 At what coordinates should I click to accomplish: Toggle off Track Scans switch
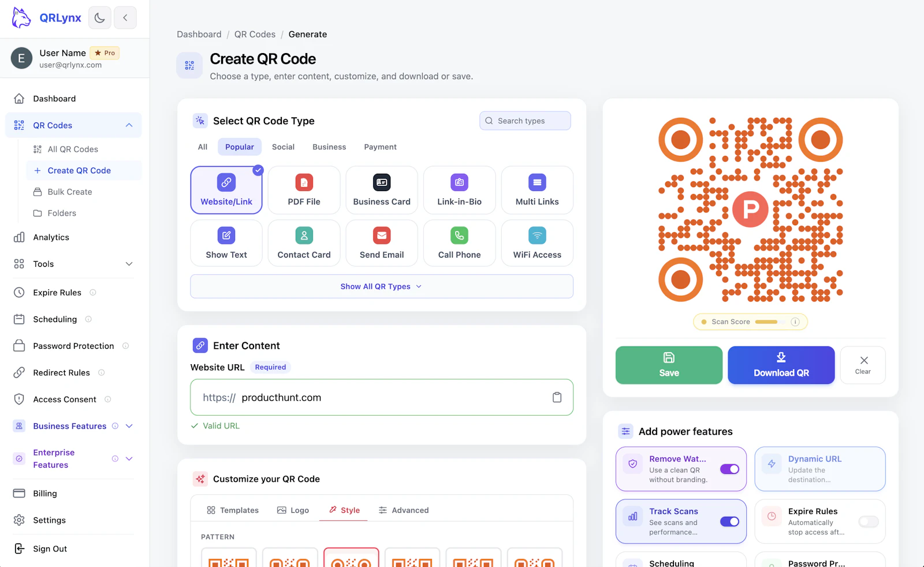729,521
